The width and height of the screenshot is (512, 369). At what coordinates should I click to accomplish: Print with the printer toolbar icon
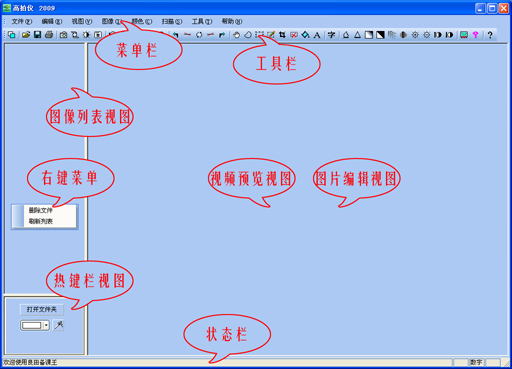point(49,35)
